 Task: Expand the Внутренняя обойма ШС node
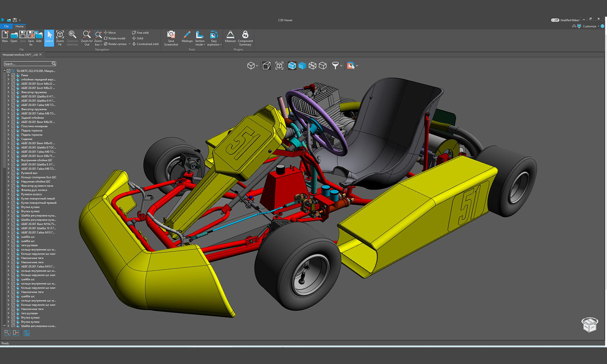coord(8,160)
